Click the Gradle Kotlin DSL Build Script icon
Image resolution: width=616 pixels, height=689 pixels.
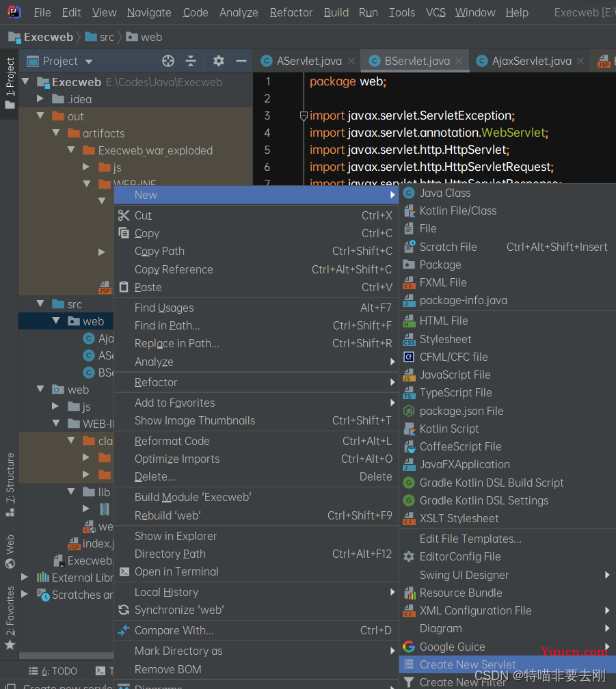409,483
